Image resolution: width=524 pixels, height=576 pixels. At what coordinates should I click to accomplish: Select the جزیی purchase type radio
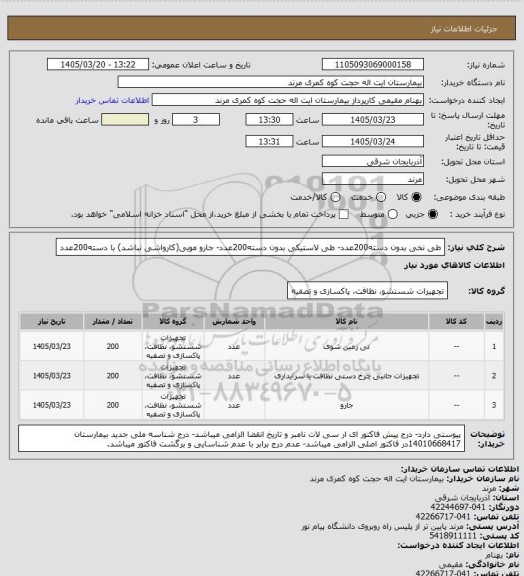[433, 214]
